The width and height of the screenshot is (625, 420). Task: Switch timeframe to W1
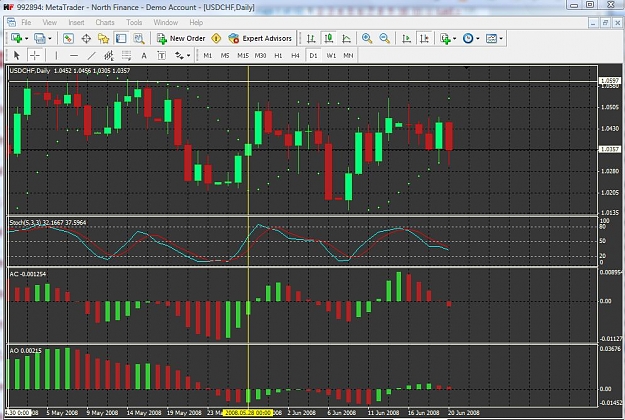(331, 56)
